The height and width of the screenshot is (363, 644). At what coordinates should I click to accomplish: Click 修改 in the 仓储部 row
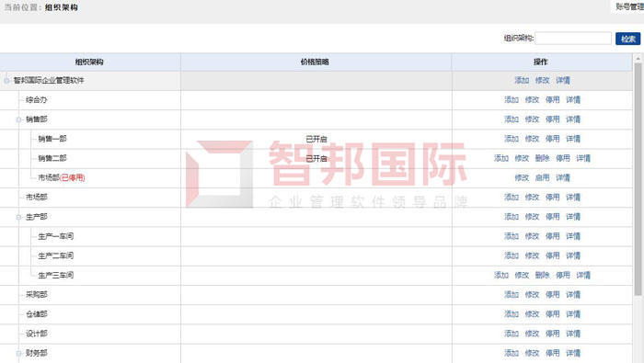coord(532,314)
